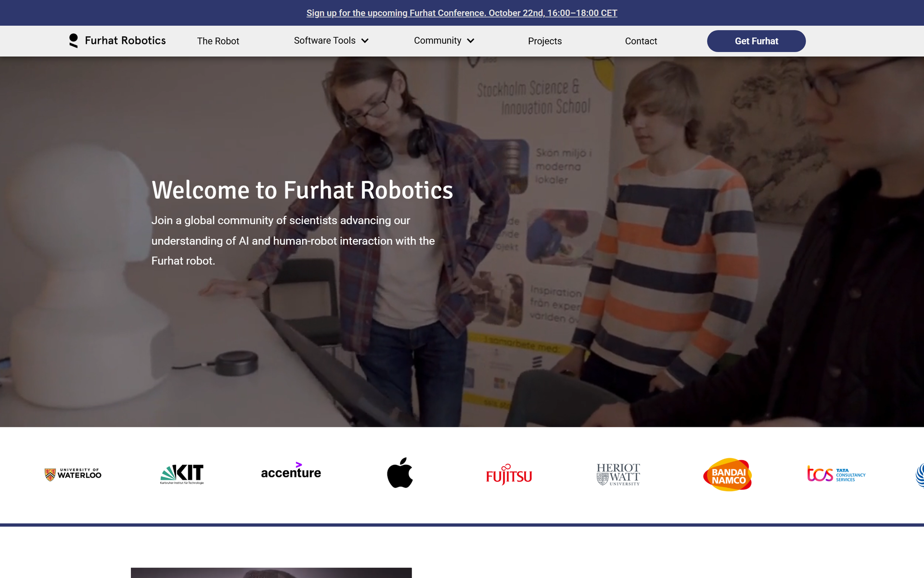Click the Apple logo
The width and height of the screenshot is (924, 578).
click(400, 473)
